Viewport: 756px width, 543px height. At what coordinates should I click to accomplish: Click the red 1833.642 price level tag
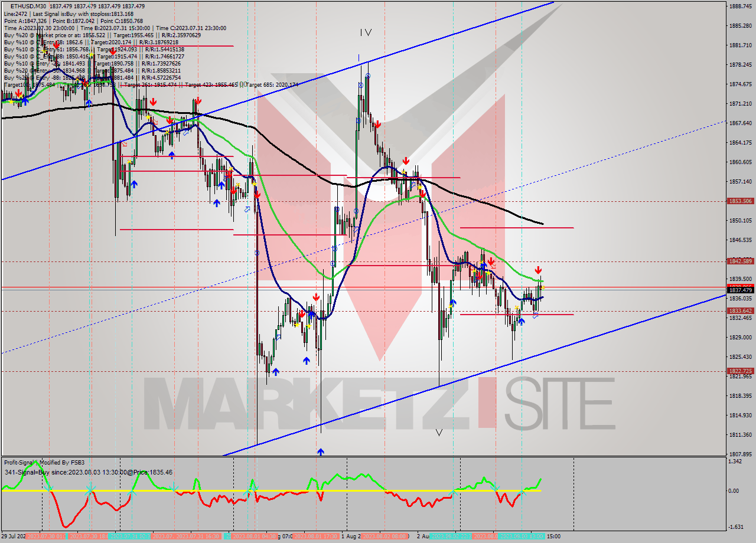tap(740, 311)
